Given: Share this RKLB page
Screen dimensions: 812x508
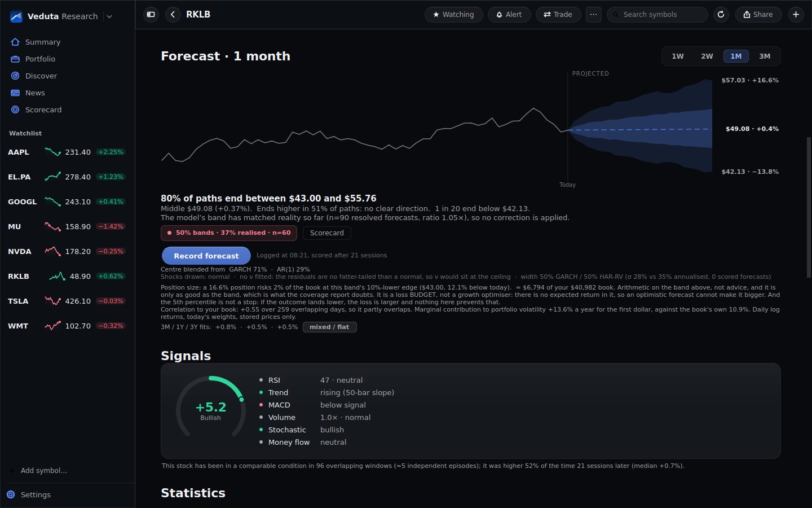Looking at the screenshot, I should [x=758, y=15].
